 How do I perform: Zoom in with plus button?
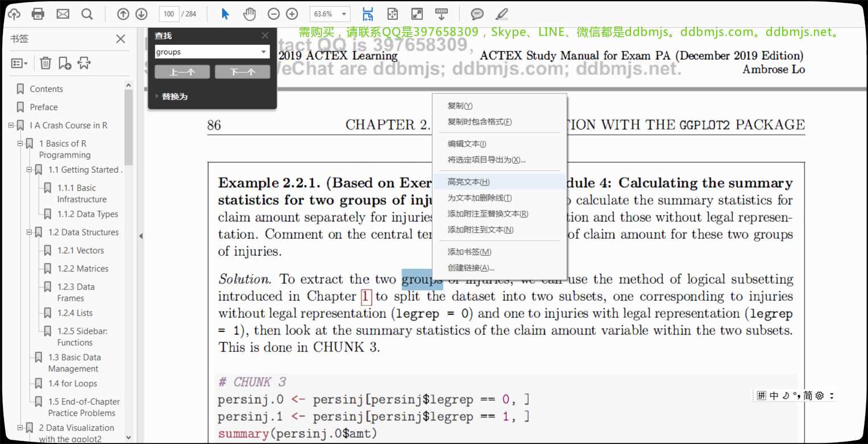(292, 14)
